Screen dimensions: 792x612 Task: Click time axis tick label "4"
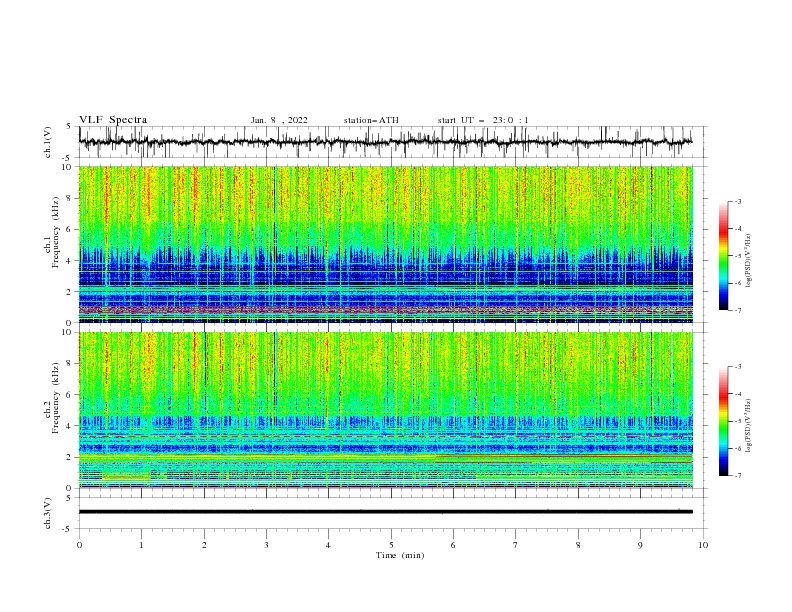(x=328, y=545)
